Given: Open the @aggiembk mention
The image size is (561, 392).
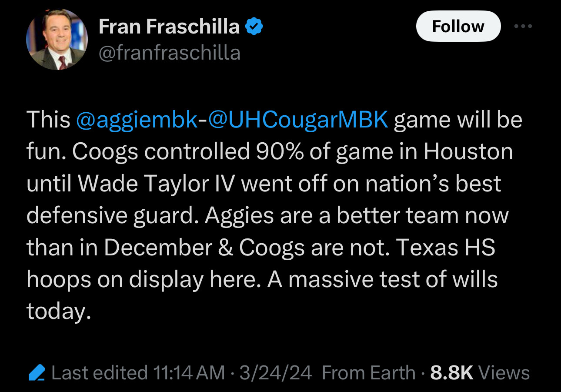Looking at the screenshot, I should coord(137,120).
